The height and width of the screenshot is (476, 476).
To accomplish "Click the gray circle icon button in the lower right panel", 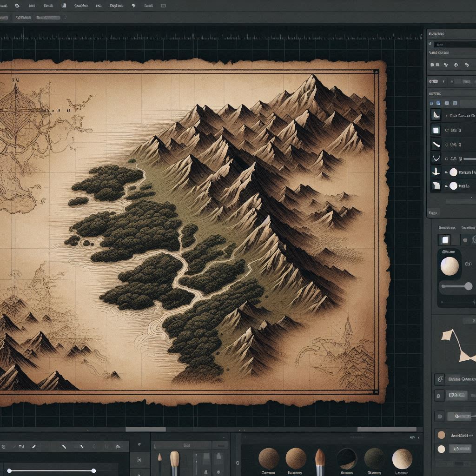I will coord(439,416).
